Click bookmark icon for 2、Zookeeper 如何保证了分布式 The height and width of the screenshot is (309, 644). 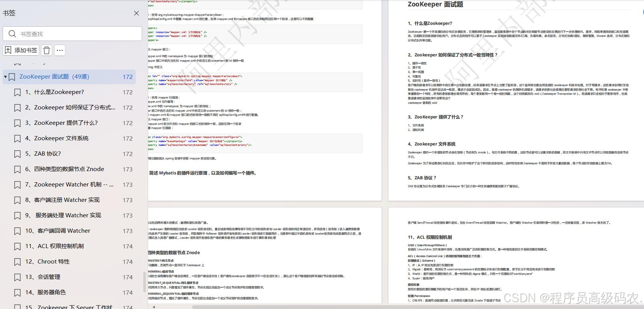click(x=17, y=108)
